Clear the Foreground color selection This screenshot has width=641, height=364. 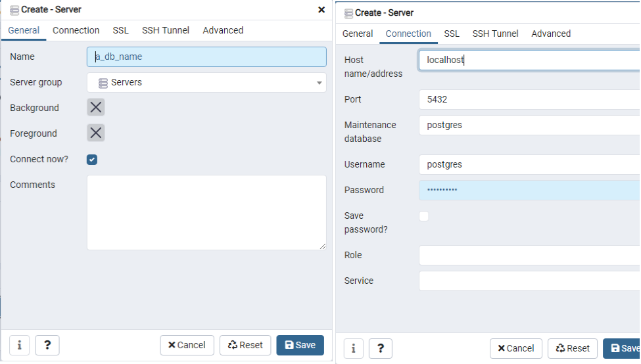click(x=96, y=133)
